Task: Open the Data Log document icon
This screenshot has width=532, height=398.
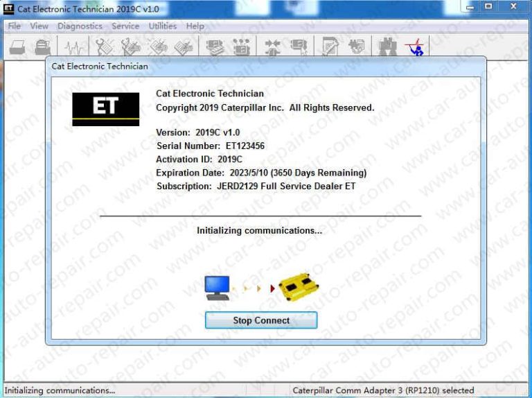Action: 330,46
